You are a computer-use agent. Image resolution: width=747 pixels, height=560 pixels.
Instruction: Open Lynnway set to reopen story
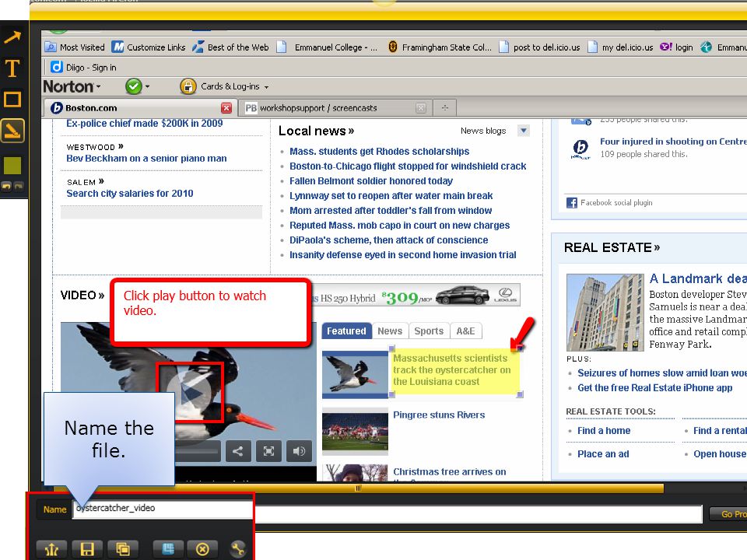tap(391, 196)
